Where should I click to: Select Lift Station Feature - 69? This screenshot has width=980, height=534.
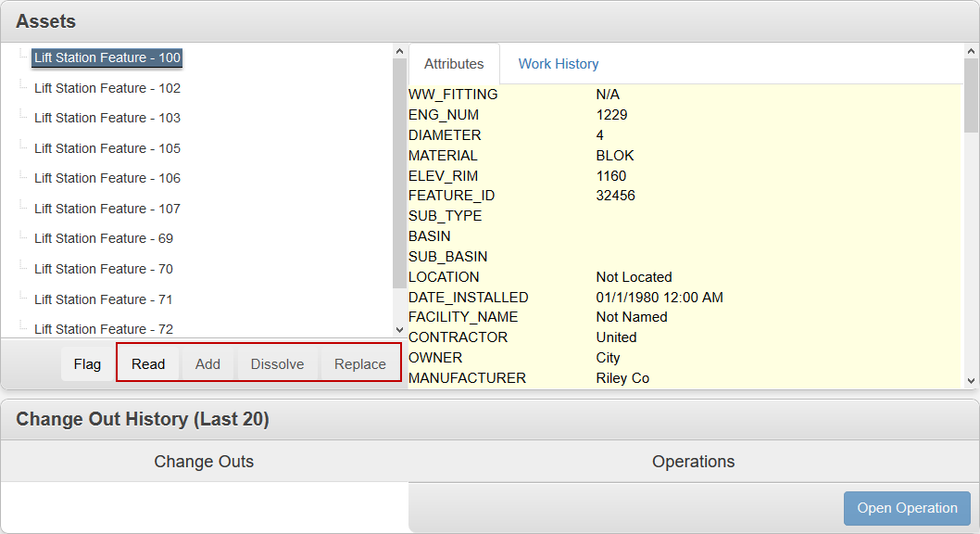click(x=103, y=238)
